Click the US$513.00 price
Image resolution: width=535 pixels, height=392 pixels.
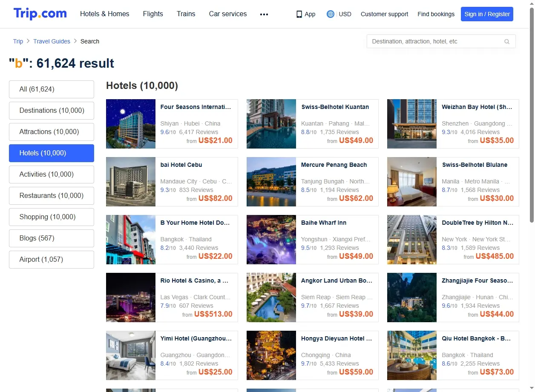point(213,314)
